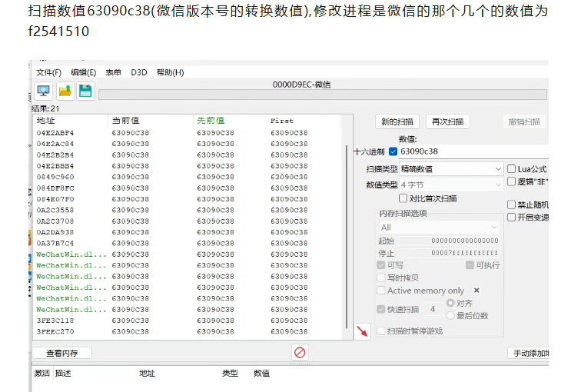
Task: Select result row 04E2ABF4
Action: click(188, 133)
